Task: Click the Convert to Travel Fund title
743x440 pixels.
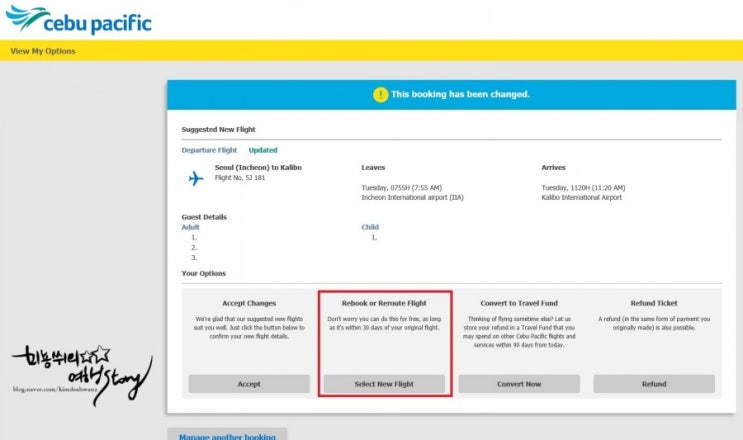Action: pos(519,303)
